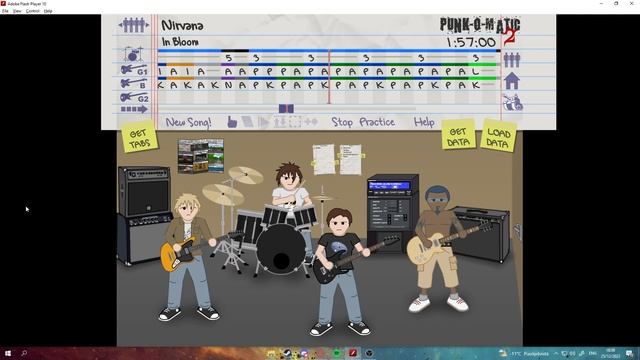The image size is (640, 360).
Task: Click the green Spotify taskbar icon
Action: pos(337,353)
